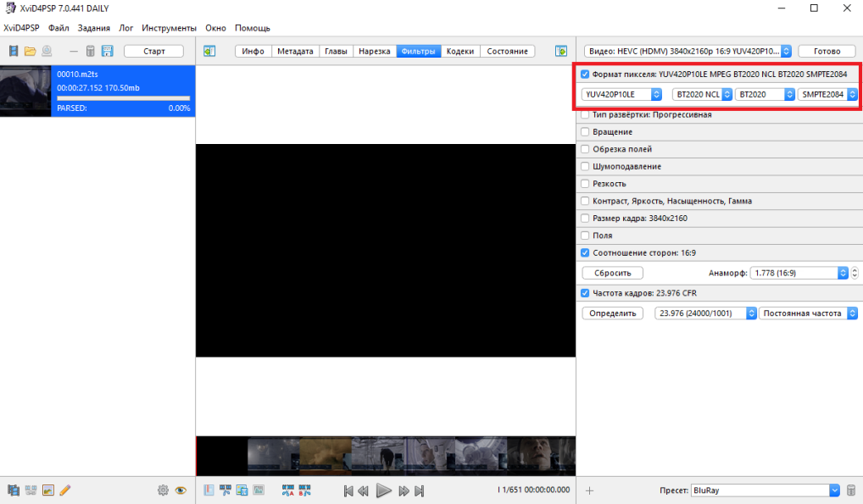Click the Сбросить button
The height and width of the screenshot is (504, 863).
click(613, 273)
